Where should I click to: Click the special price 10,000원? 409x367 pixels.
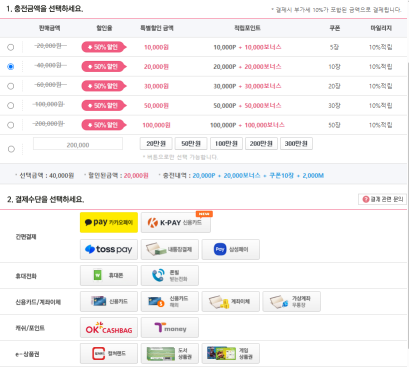tap(156, 47)
